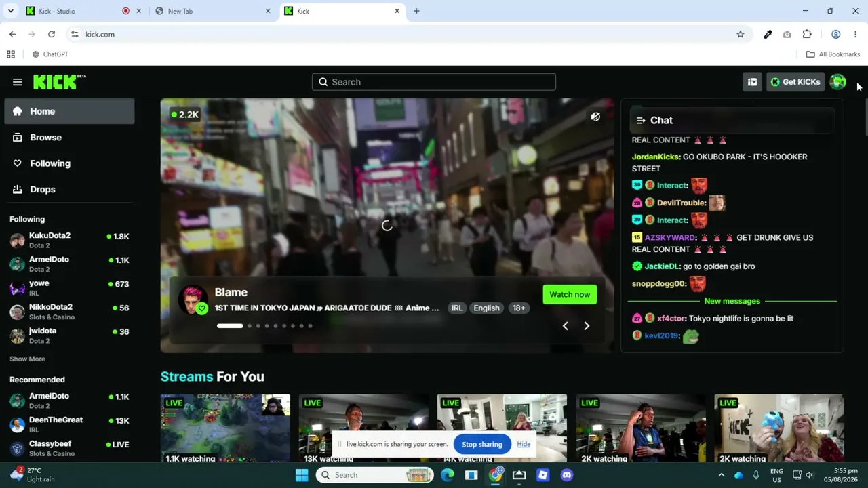Click the IRL category tag
The height and width of the screenshot is (488, 868).
pos(457,308)
